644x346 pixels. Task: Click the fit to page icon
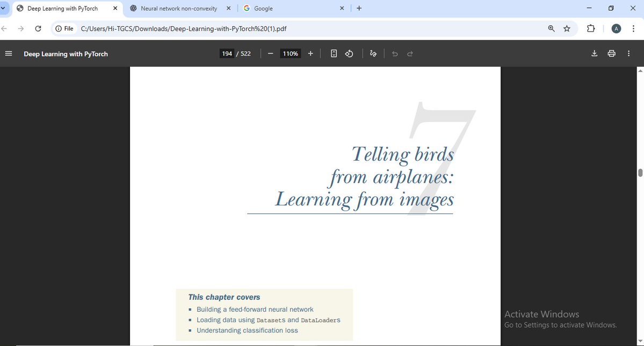pos(334,54)
